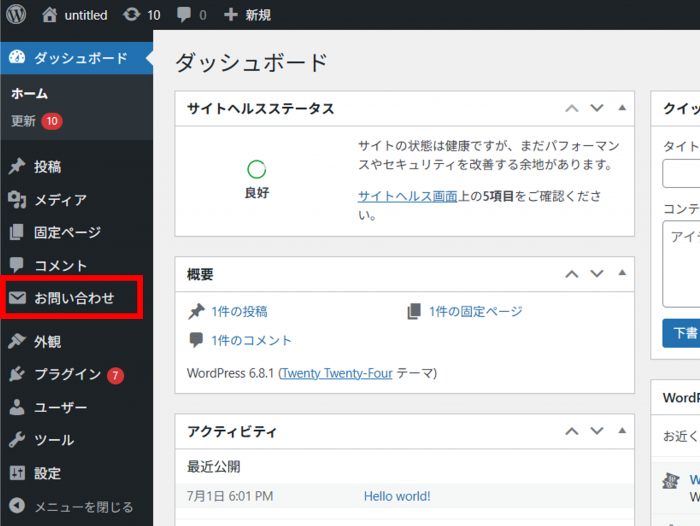Open the Hello world! post link
This screenshot has width=700, height=526.
[x=397, y=496]
